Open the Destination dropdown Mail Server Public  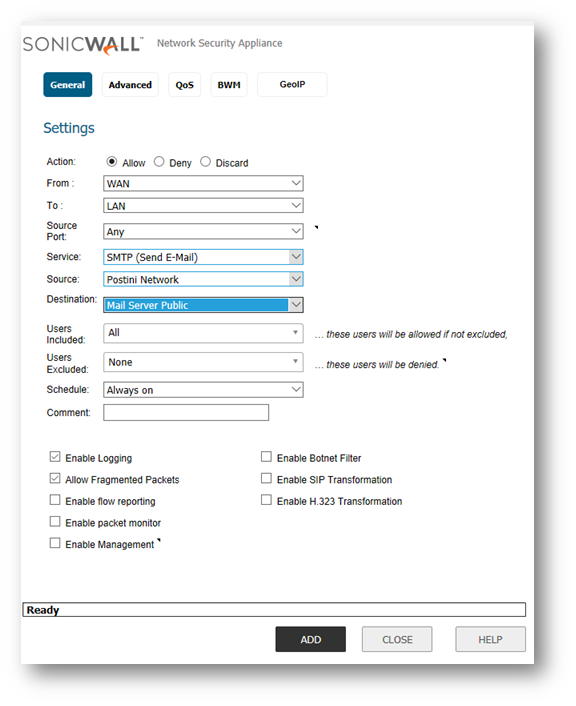(x=203, y=305)
